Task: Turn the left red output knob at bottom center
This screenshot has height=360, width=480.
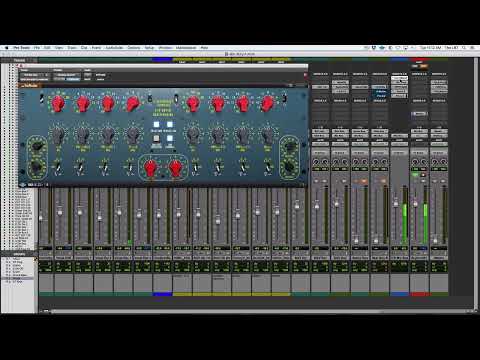Action: click(151, 168)
